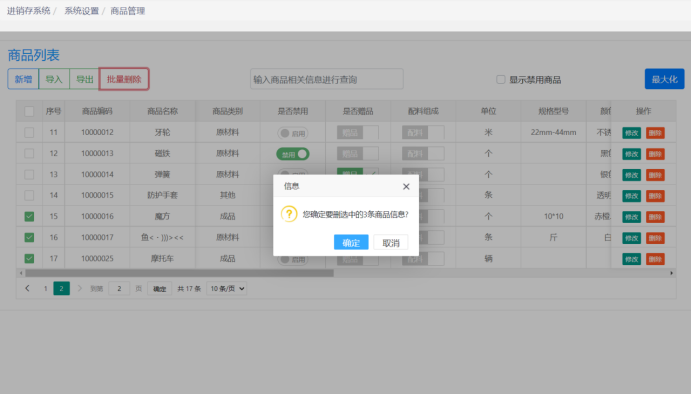The height and width of the screenshot is (394, 691).
Task: Toggle the select-all checkbox in table header
Action: (29, 112)
